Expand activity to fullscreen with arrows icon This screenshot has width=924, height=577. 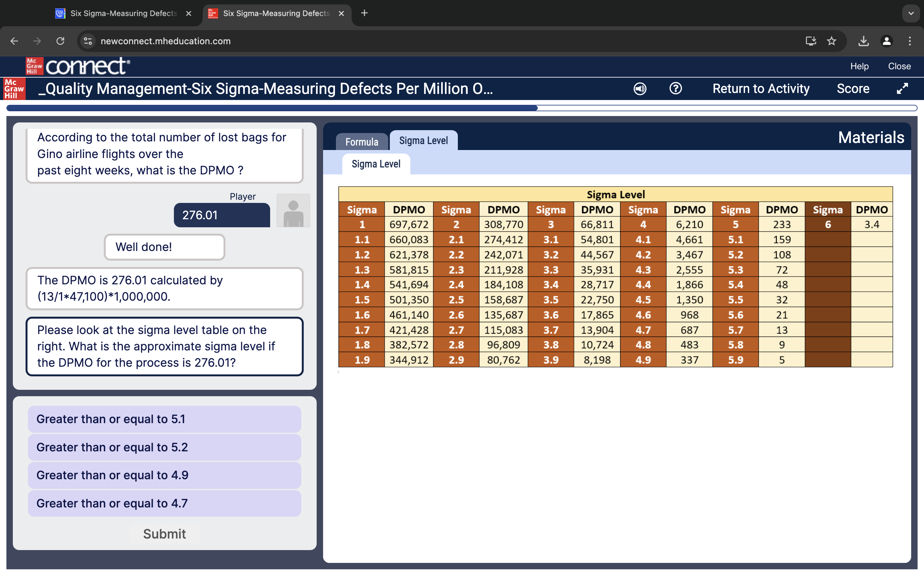click(x=902, y=89)
